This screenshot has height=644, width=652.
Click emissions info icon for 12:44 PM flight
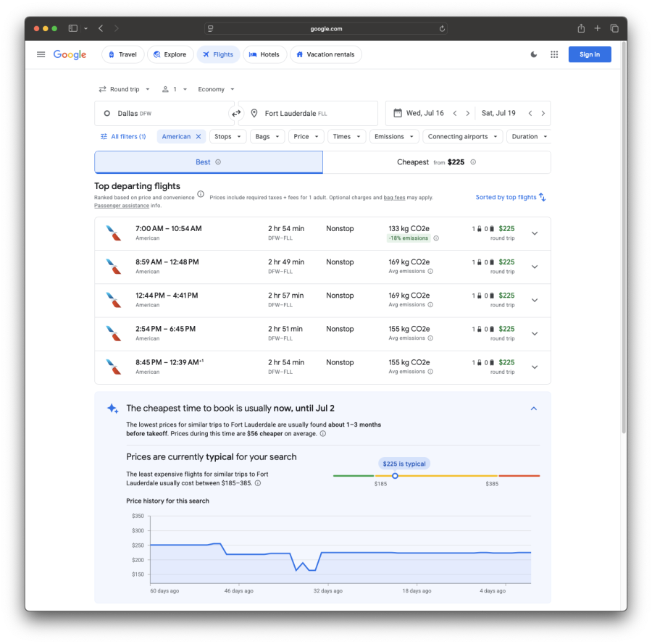(430, 305)
